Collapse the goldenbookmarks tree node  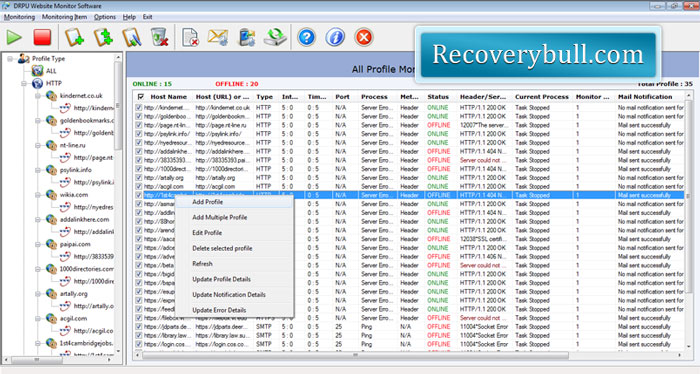pyautogui.click(x=38, y=121)
